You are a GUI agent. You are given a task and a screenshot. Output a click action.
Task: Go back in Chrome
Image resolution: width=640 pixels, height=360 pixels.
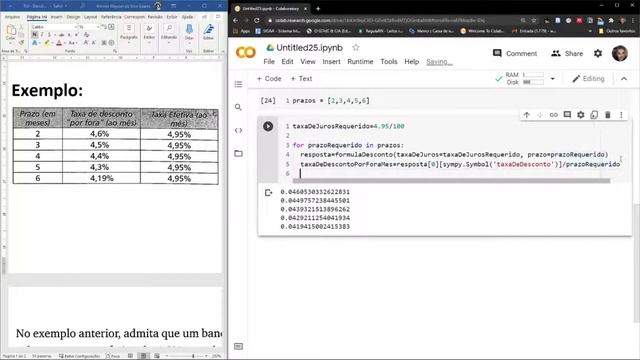[236, 20]
